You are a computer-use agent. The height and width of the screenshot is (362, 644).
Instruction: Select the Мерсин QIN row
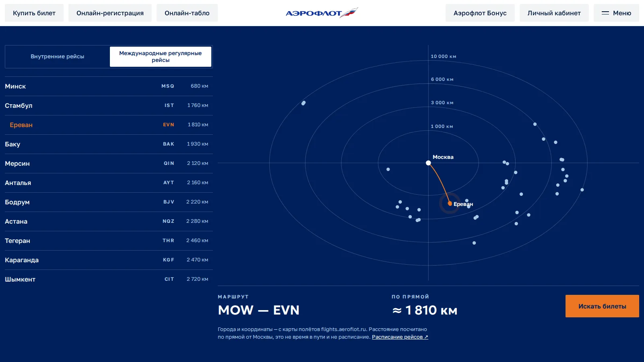click(109, 163)
